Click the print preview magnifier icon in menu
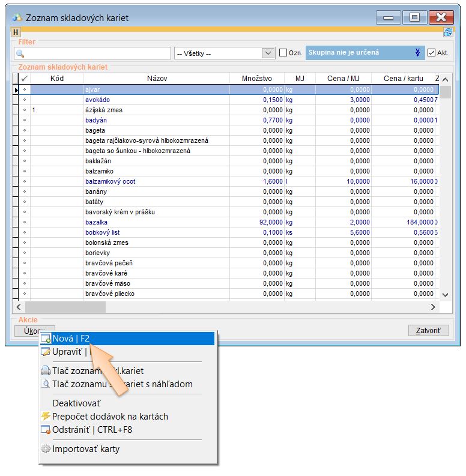The image size is (466, 476). (x=45, y=384)
